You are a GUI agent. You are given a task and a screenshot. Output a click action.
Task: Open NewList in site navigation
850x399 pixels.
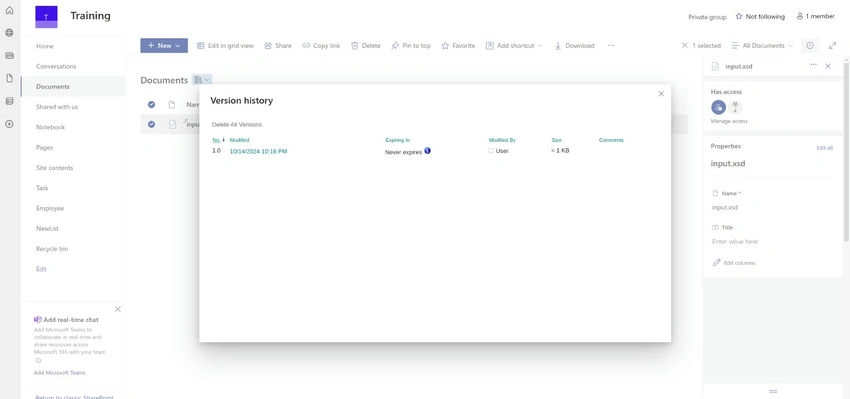coord(47,228)
